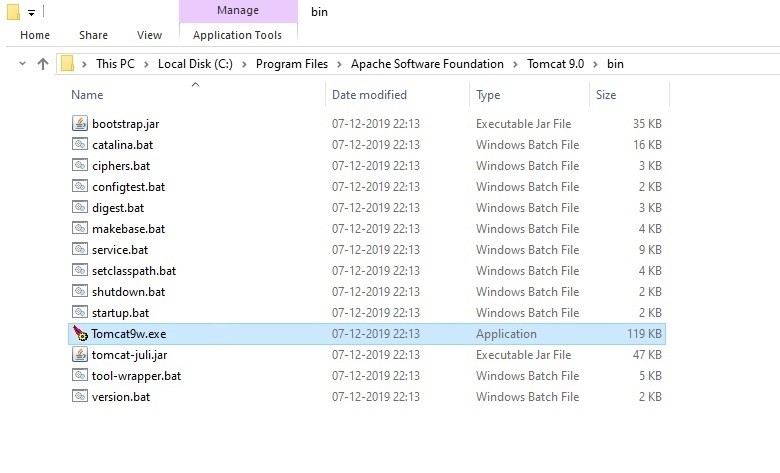
Task: Select the catalina.bat file name
Action: tap(122, 145)
